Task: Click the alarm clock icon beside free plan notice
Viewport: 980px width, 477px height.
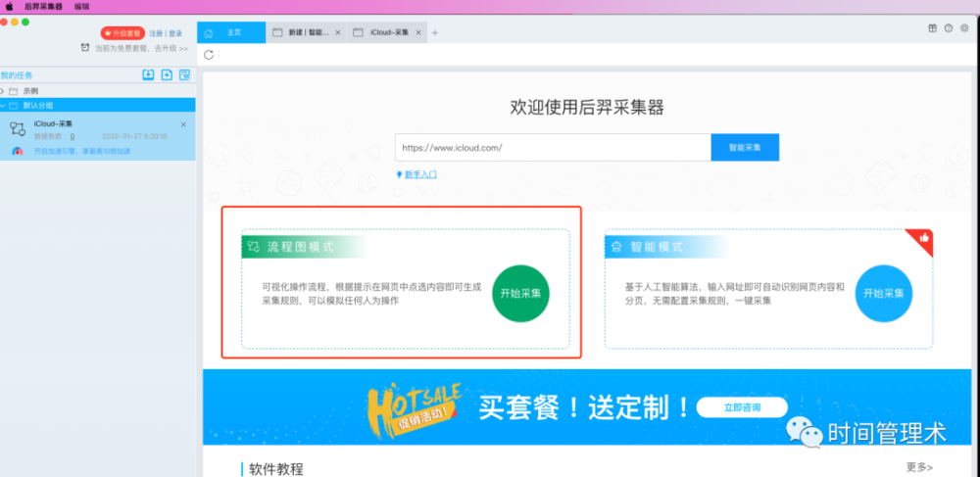Action: pos(85,47)
